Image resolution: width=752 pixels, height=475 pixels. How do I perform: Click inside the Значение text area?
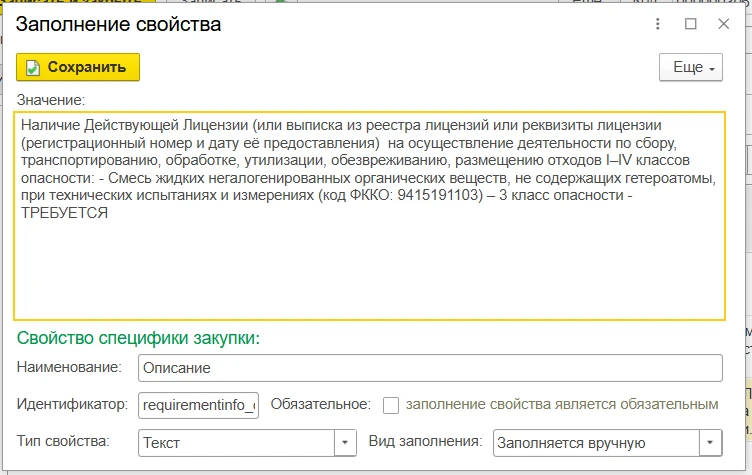[369, 216]
